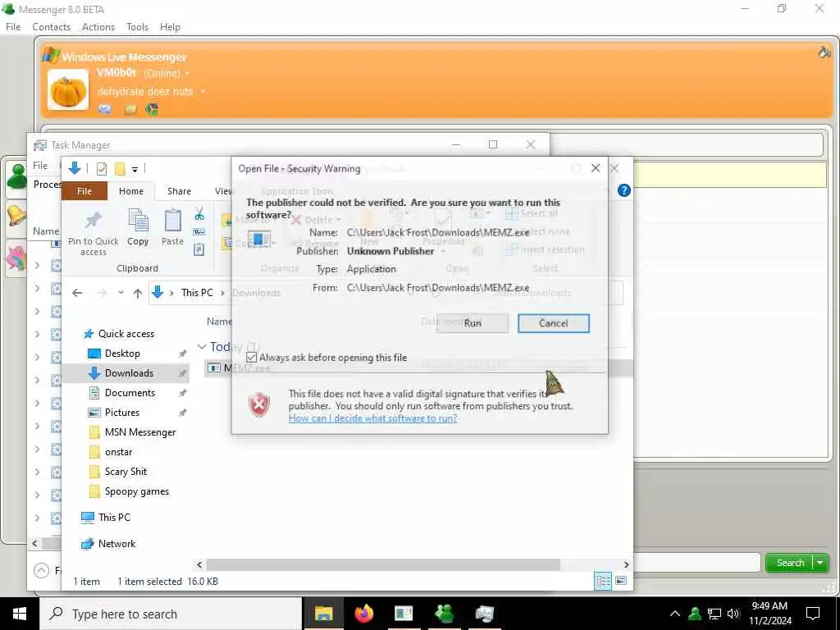Select the File tab in File Explorer ribbon

(x=84, y=191)
